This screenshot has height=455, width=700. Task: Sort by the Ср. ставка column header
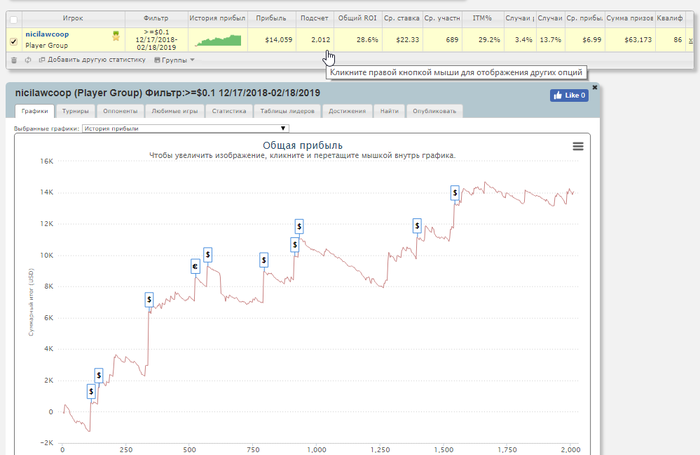401,18
